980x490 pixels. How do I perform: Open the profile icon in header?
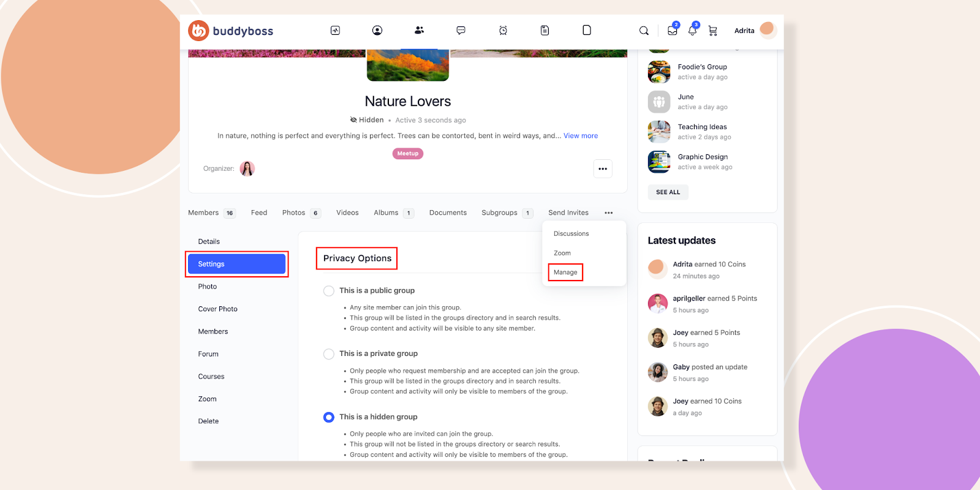coord(377,30)
